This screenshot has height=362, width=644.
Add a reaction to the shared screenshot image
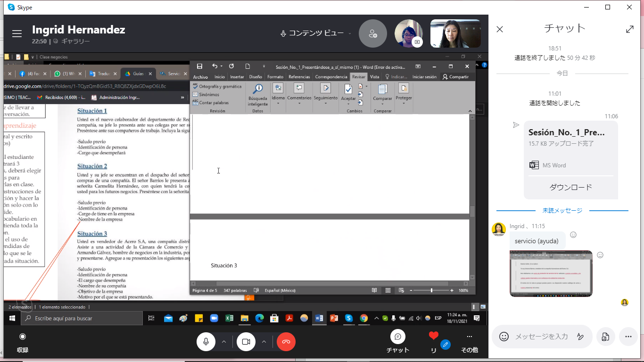(x=600, y=255)
